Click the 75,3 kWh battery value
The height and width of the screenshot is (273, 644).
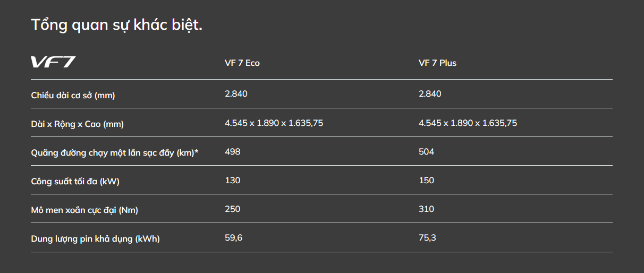pos(427,238)
